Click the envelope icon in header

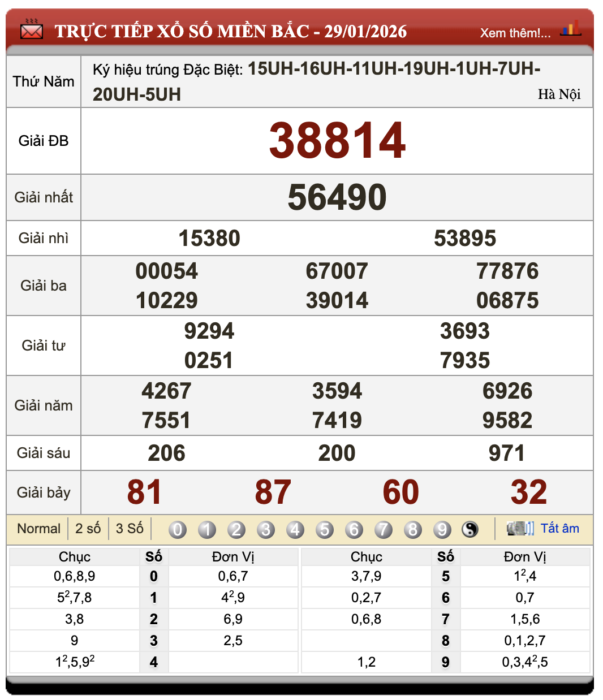point(31,30)
